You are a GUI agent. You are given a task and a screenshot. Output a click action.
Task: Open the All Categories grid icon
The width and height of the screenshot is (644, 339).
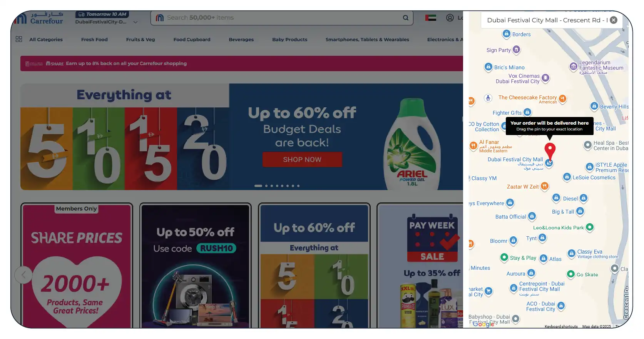click(x=19, y=39)
